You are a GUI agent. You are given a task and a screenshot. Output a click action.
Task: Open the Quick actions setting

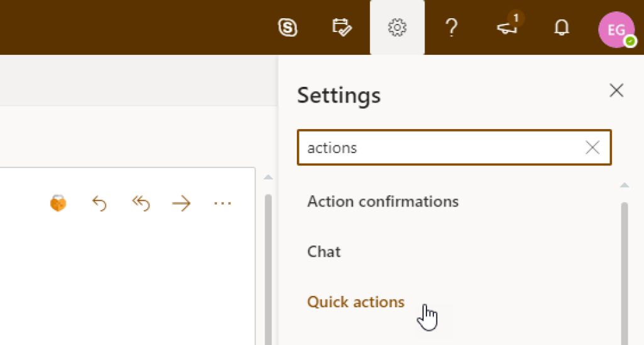click(355, 302)
